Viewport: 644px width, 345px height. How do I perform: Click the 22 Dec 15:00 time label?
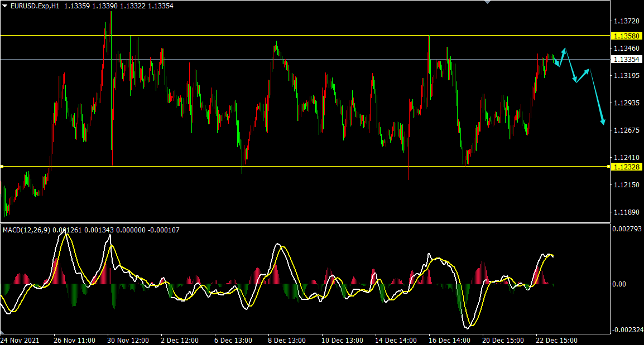pyautogui.click(x=556, y=341)
